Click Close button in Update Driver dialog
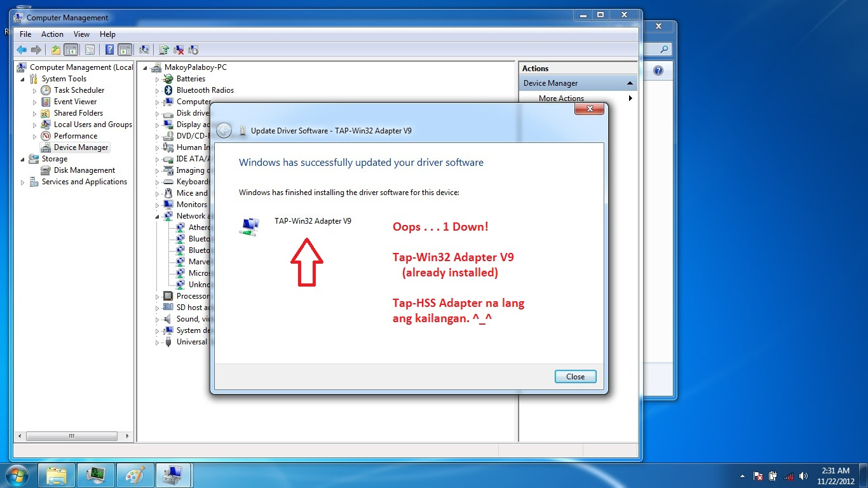868x488 pixels. point(575,377)
